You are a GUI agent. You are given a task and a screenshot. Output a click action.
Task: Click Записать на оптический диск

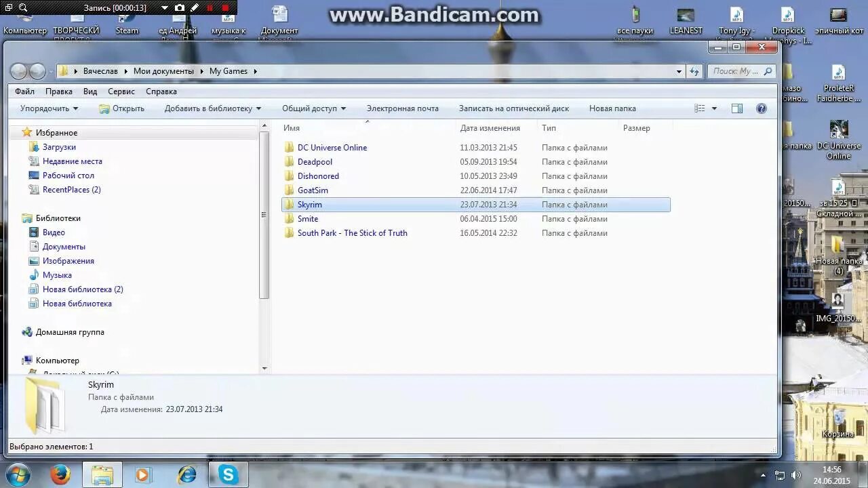tap(514, 108)
